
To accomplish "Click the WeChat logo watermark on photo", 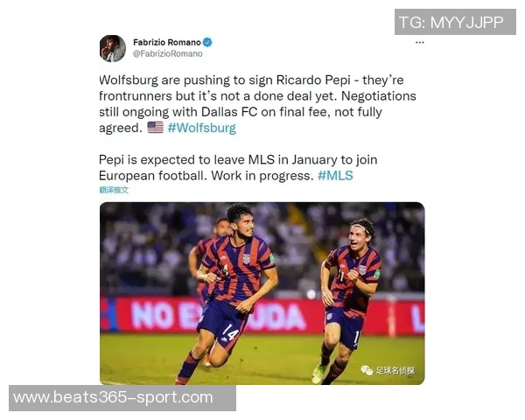I will pyautogui.click(x=367, y=370).
